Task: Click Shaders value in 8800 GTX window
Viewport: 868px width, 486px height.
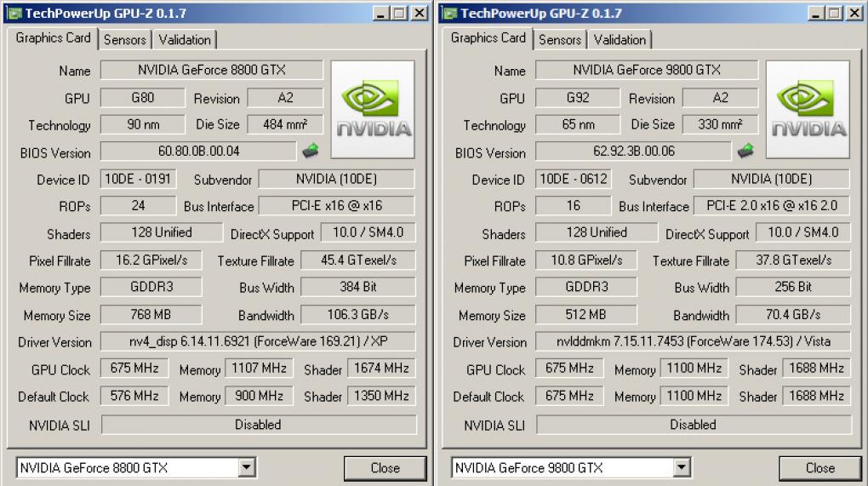Action: (x=161, y=232)
